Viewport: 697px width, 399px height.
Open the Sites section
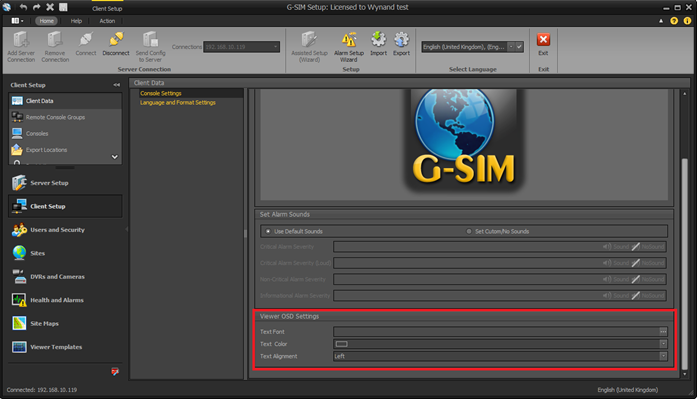(x=65, y=253)
